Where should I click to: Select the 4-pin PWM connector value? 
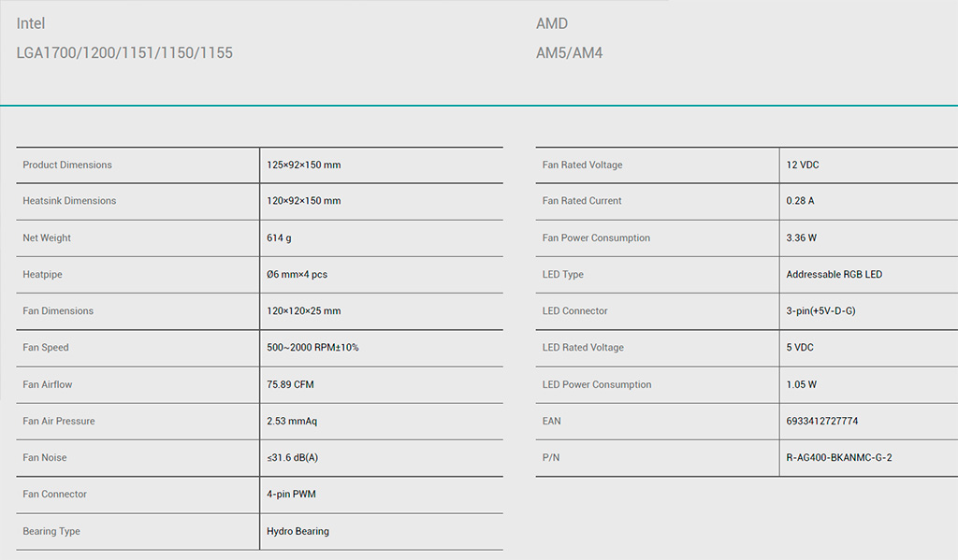[292, 495]
